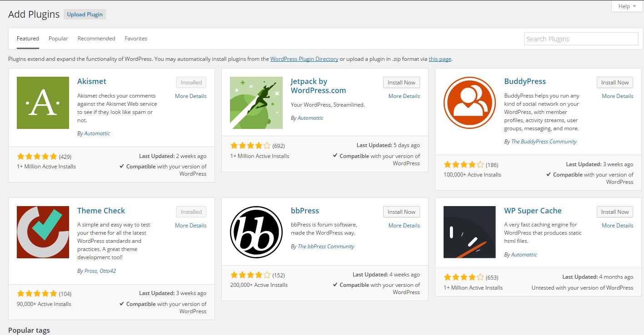
Task: Click the Akismet plugin title
Action: click(x=92, y=82)
